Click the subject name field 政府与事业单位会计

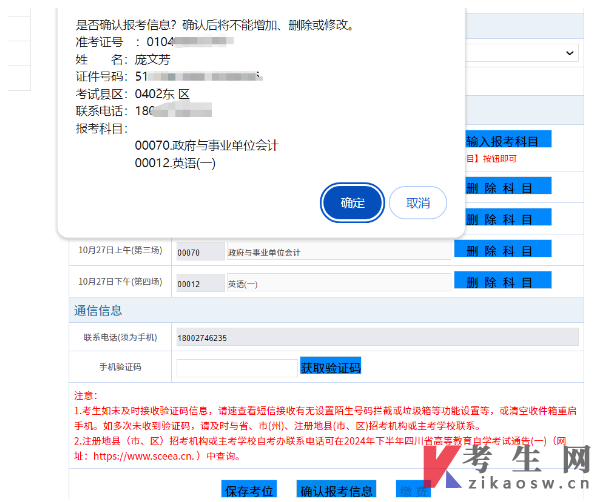(x=339, y=252)
